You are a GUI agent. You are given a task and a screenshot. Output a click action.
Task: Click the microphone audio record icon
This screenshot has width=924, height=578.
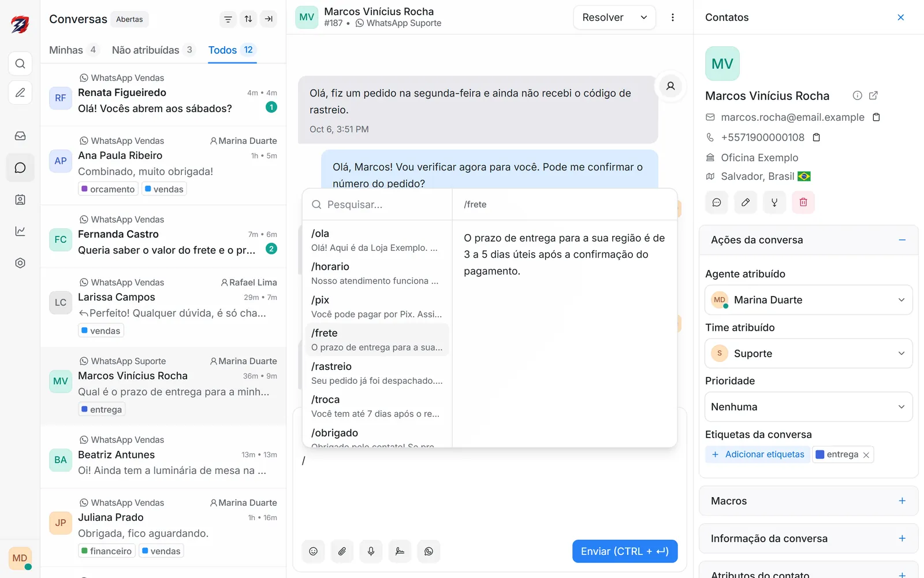[x=371, y=551]
